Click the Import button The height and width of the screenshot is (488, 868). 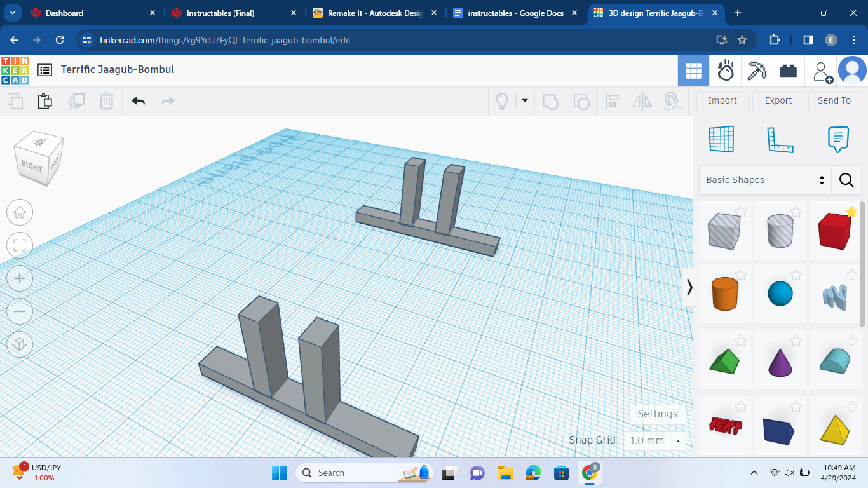click(x=722, y=100)
